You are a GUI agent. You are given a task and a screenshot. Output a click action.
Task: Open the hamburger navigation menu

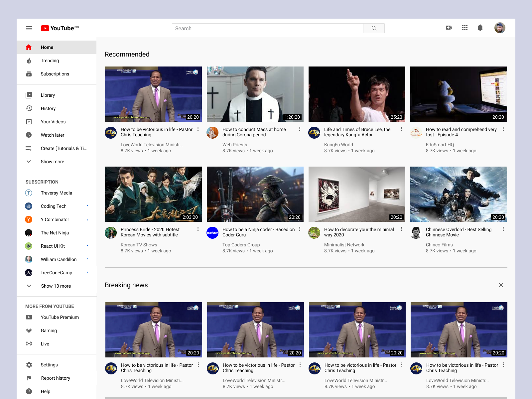point(29,28)
